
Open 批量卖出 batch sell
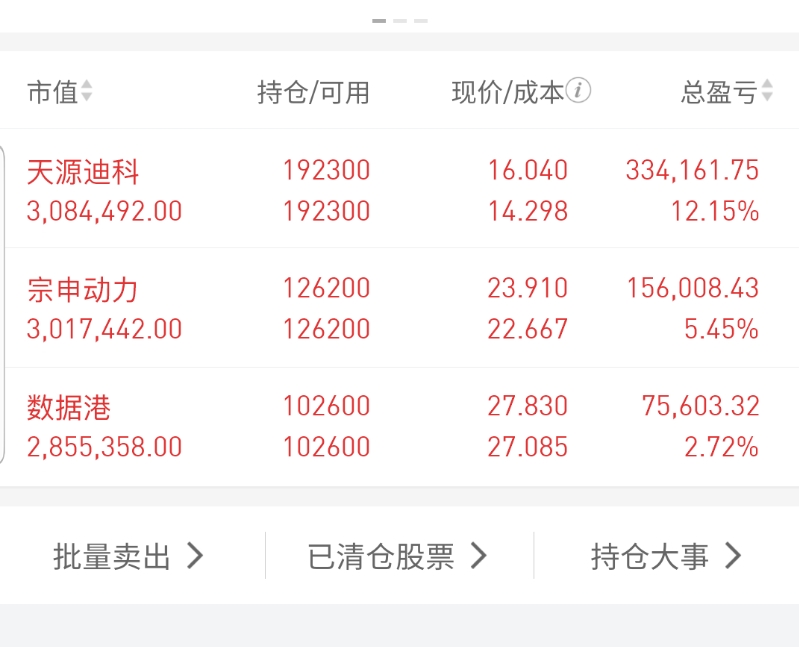click(128, 556)
